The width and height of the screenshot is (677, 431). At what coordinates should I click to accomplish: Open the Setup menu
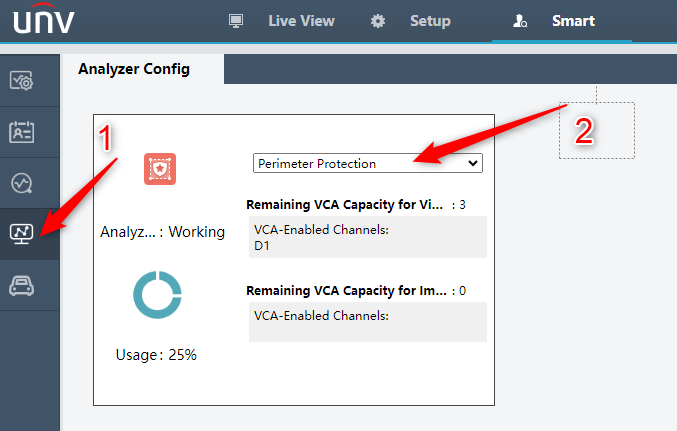pos(430,21)
